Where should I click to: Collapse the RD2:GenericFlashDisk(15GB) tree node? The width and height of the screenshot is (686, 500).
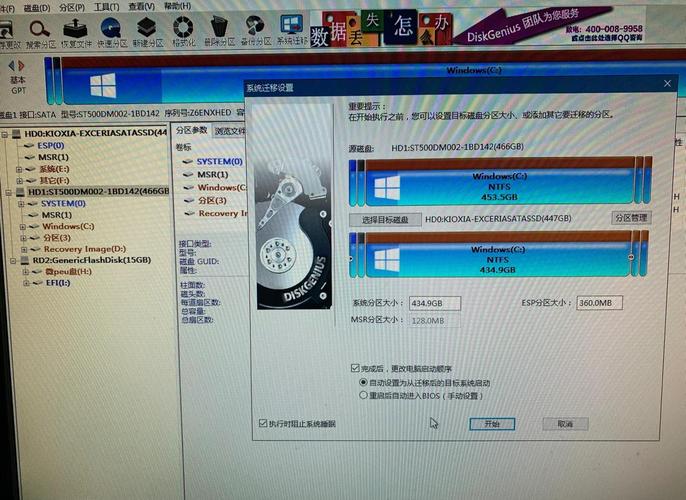tap(13, 261)
